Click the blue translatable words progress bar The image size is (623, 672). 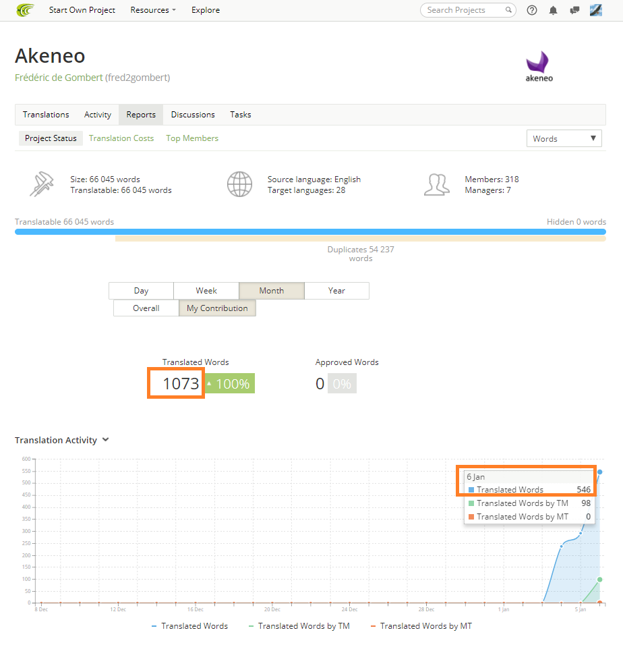(310, 232)
